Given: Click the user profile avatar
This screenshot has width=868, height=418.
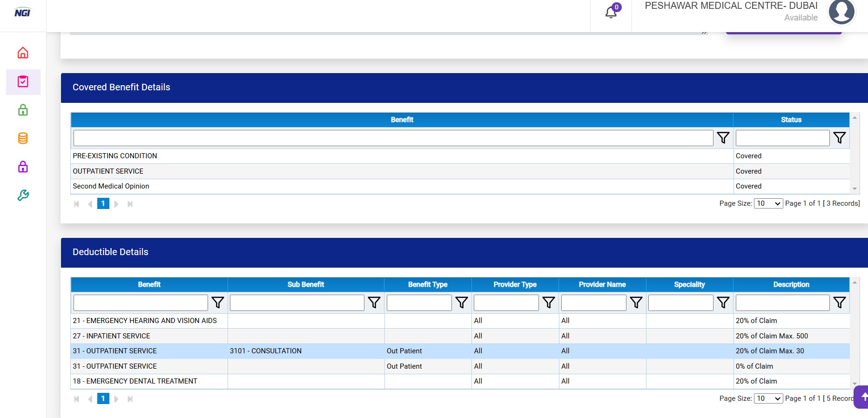Looking at the screenshot, I should point(841,12).
